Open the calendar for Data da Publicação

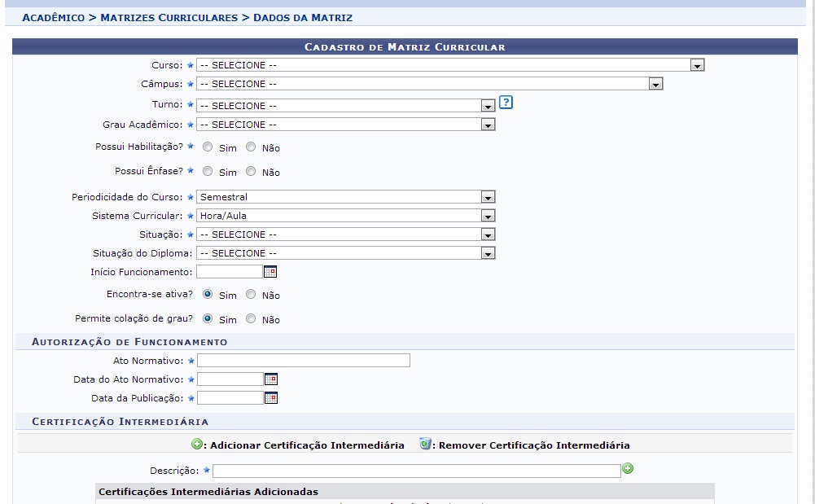click(270, 397)
